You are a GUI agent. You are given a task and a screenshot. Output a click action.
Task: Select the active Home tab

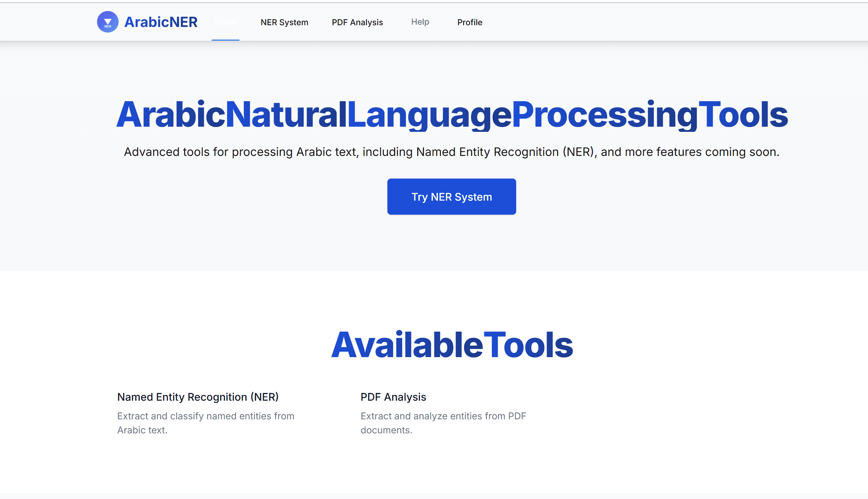point(226,22)
